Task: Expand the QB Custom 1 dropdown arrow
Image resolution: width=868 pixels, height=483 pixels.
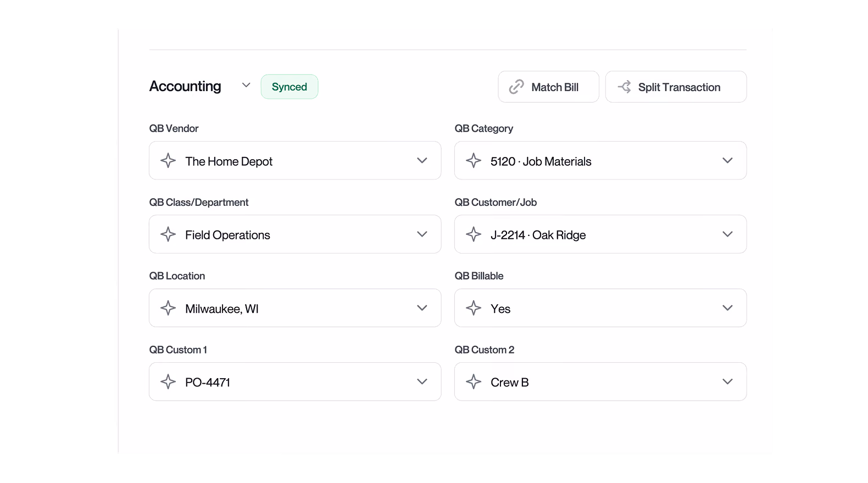Action: point(422,381)
